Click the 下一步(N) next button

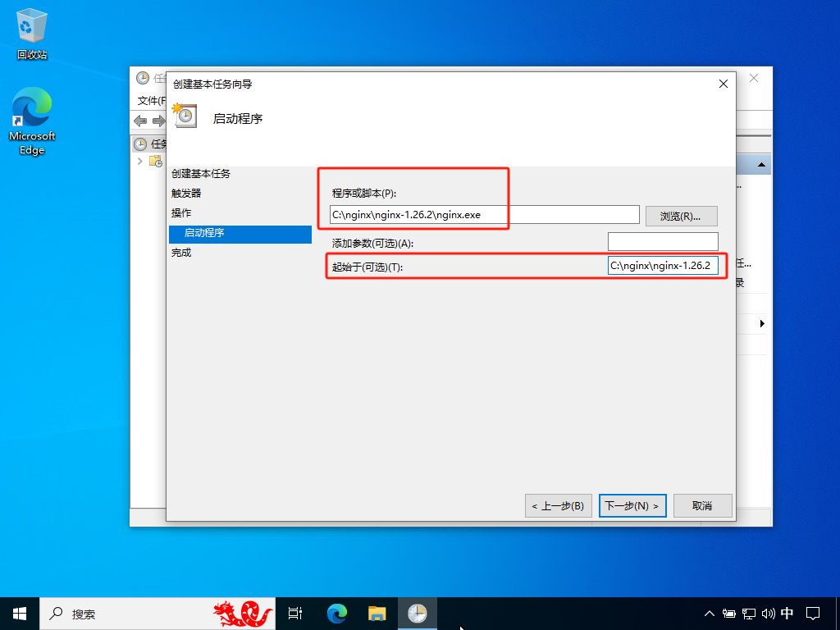tap(632, 505)
